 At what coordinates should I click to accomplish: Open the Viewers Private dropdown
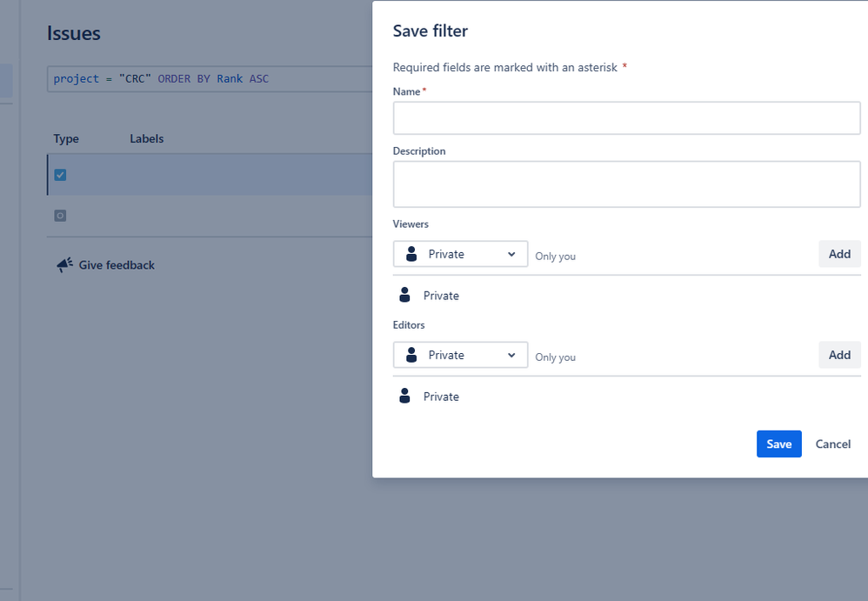(461, 254)
